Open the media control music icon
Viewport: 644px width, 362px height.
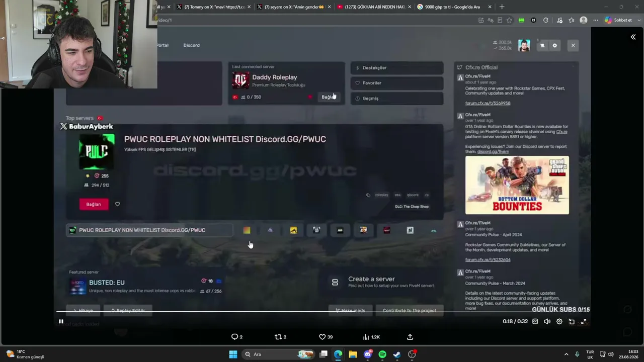pyautogui.click(x=559, y=20)
